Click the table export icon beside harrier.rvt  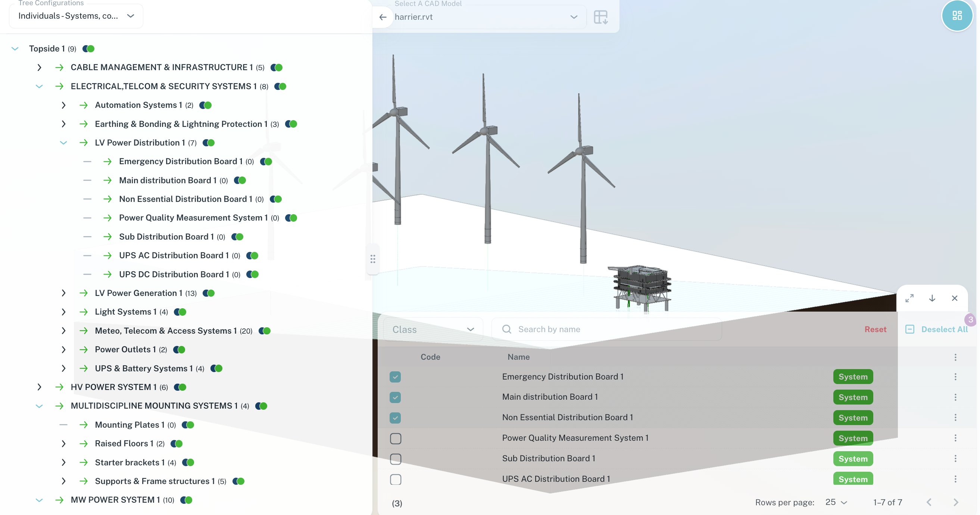tap(600, 17)
